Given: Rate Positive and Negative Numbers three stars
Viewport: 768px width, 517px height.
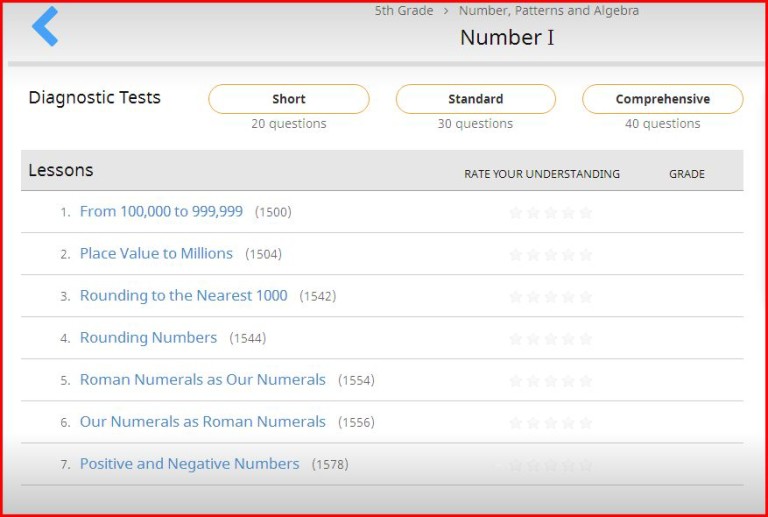Looking at the screenshot, I should pyautogui.click(x=551, y=465).
